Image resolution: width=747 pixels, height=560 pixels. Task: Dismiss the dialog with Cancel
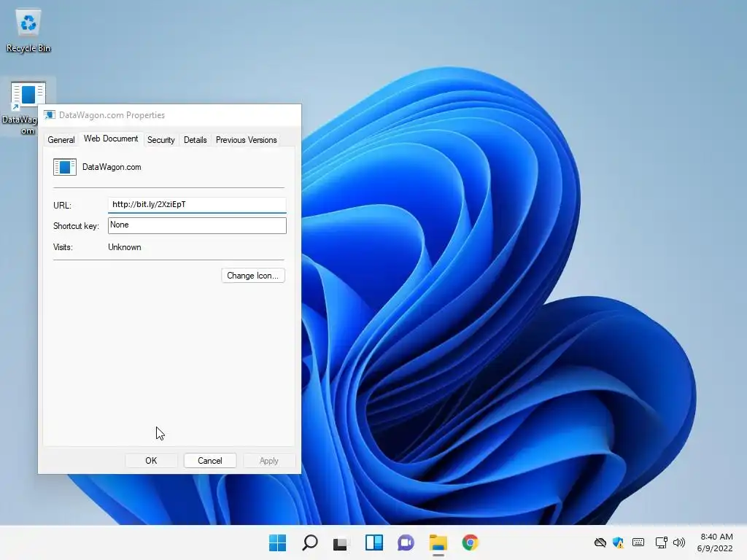tap(210, 461)
